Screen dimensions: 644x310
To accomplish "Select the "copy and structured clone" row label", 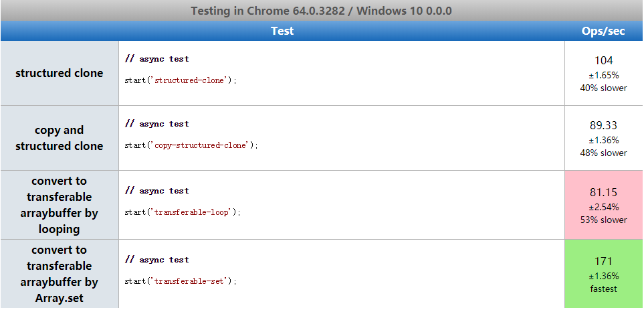I will pos(60,138).
